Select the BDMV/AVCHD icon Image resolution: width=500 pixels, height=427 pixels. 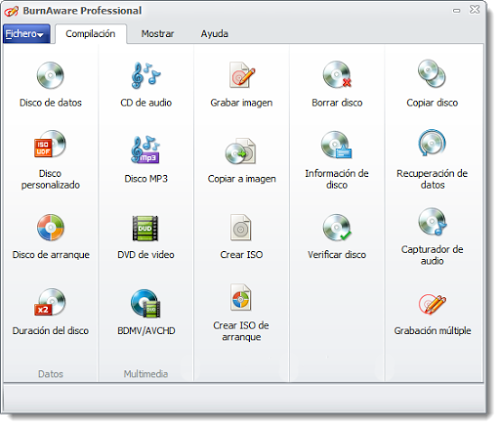click(146, 303)
